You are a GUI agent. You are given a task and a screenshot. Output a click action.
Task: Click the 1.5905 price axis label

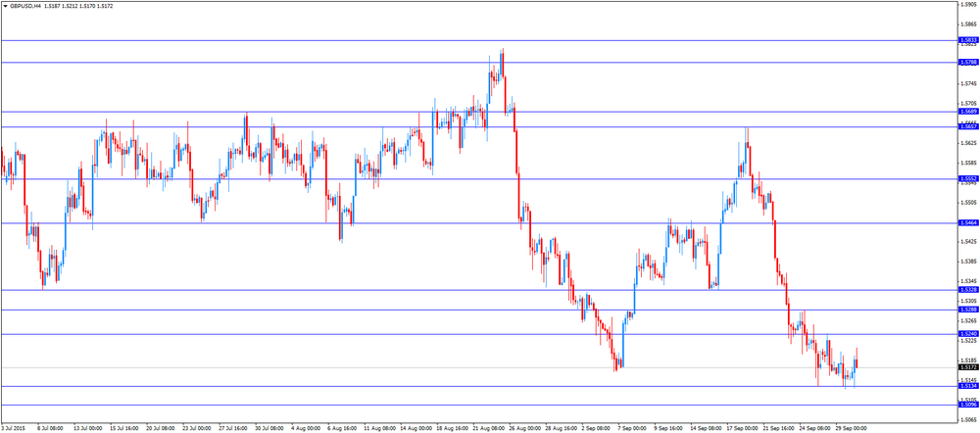coord(969,5)
